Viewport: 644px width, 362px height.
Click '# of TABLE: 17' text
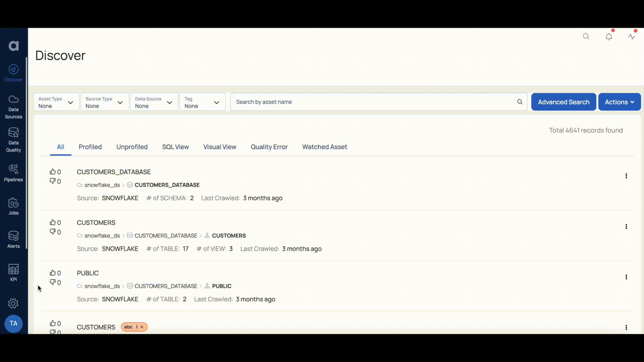click(167, 249)
